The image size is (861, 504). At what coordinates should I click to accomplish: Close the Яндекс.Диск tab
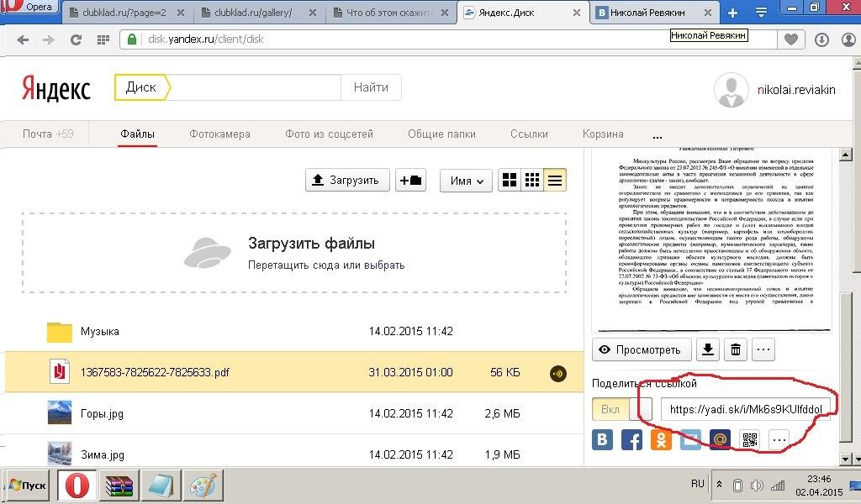pyautogui.click(x=577, y=12)
